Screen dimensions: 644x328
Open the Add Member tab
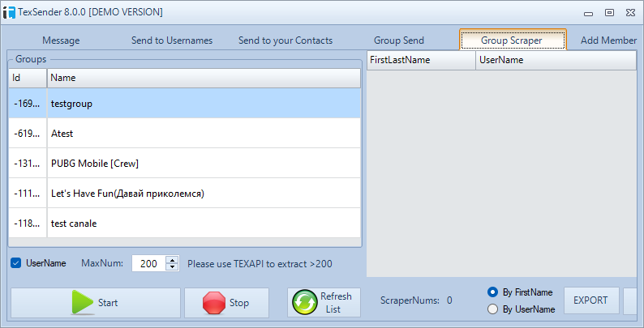click(x=608, y=40)
